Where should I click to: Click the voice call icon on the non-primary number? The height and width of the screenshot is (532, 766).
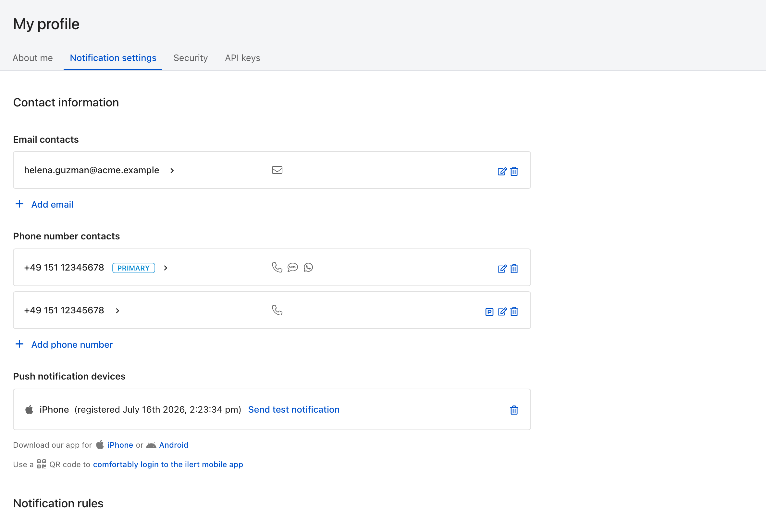pyautogui.click(x=277, y=310)
